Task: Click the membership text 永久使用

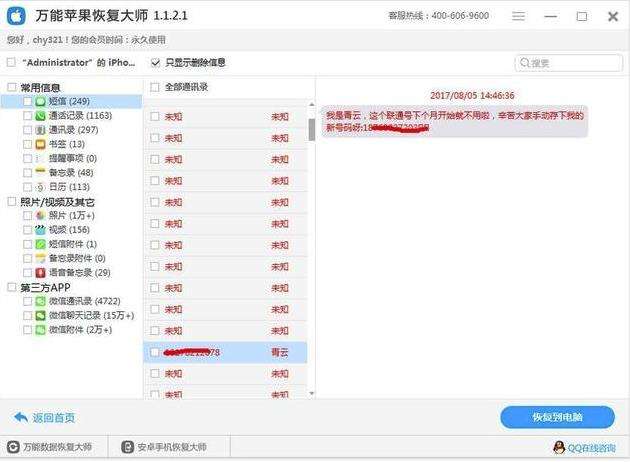Action: [x=148, y=40]
